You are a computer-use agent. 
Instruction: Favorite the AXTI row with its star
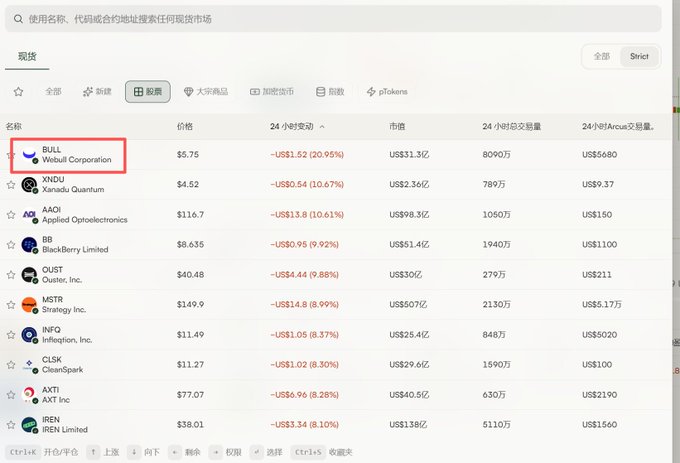coord(11,395)
